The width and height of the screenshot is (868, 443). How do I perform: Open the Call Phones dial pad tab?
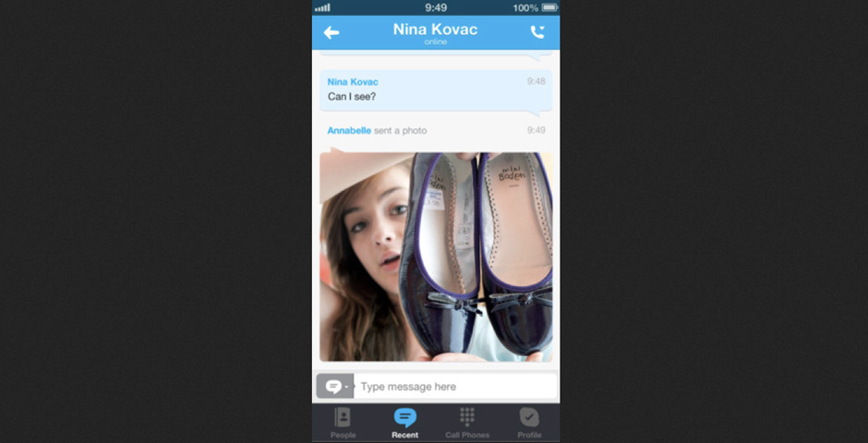pyautogui.click(x=467, y=424)
